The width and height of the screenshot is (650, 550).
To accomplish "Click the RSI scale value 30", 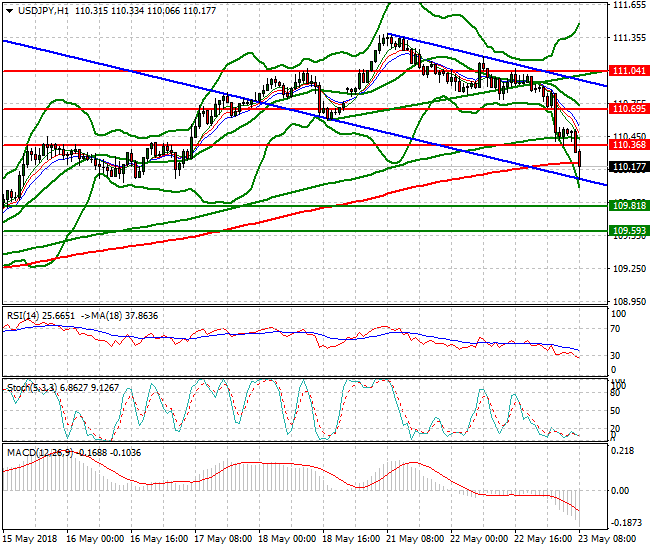I will tap(616, 356).
